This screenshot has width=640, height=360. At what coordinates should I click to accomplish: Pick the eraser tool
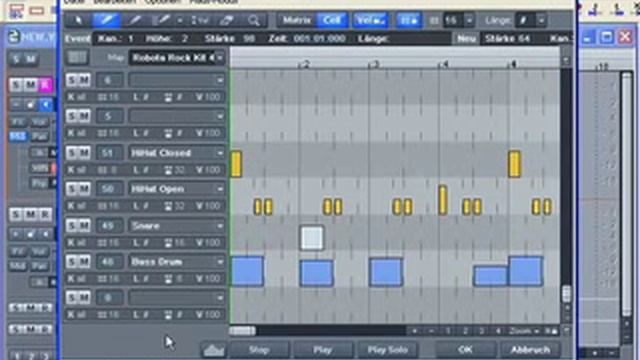[x=227, y=20]
